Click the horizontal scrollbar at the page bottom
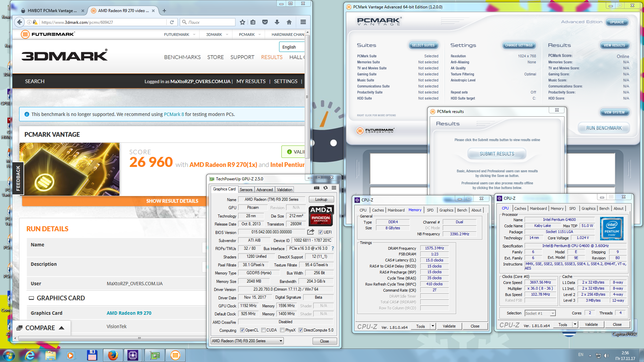Viewport: 644px width, 362px height. coord(140,338)
